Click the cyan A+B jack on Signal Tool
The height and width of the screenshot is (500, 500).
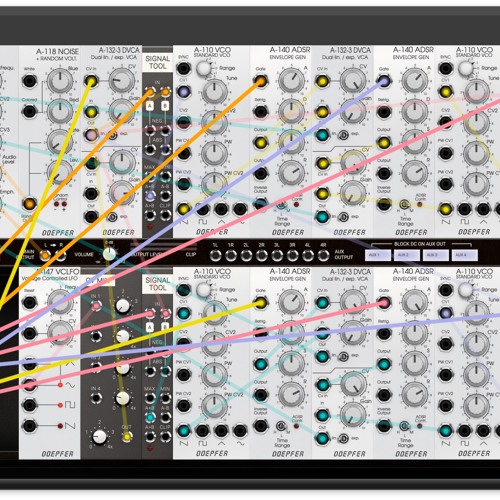(x=150, y=417)
